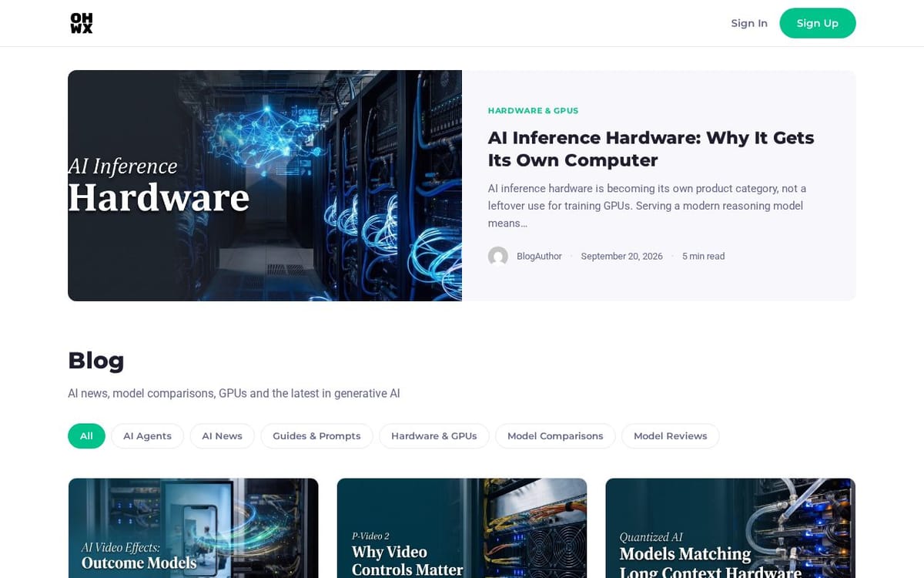This screenshot has height=578, width=924.
Task: Open the Quantized AI Models Matching card
Action: pos(731,528)
